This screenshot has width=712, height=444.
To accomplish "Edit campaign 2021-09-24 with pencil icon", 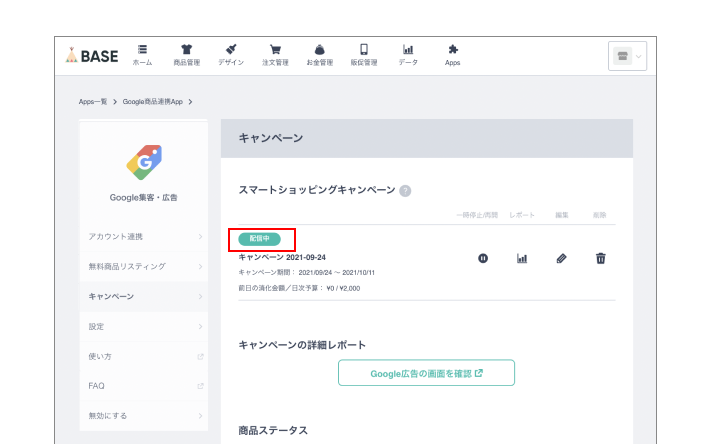I will click(561, 258).
